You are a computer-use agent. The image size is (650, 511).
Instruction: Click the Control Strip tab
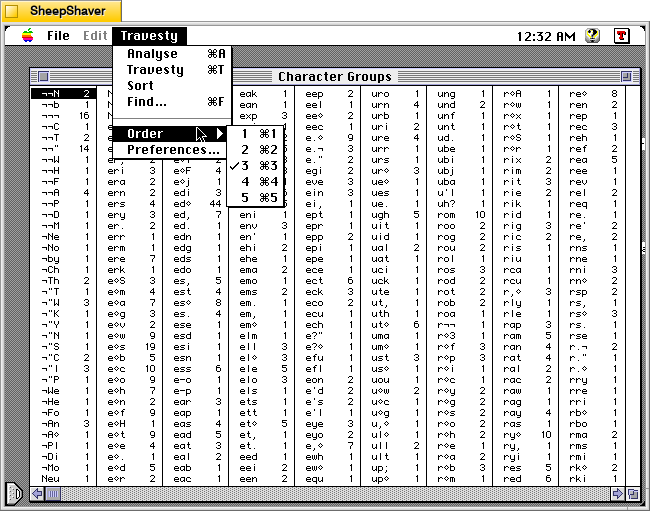pyautogui.click(x=14, y=494)
